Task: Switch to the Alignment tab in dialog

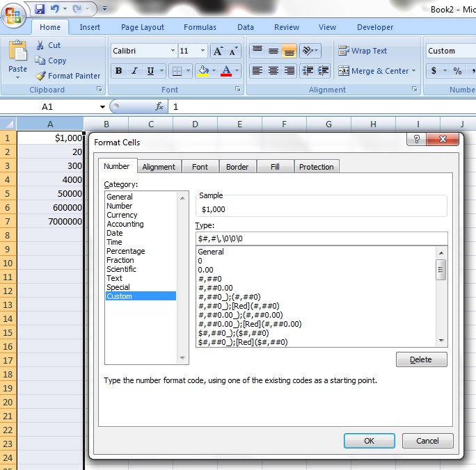Action: (159, 167)
